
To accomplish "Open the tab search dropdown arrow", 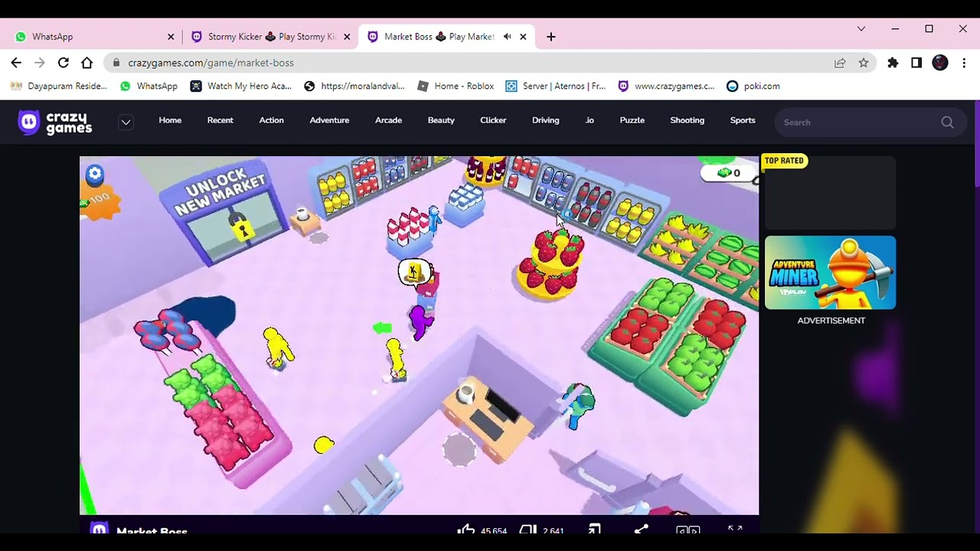I will point(861,29).
